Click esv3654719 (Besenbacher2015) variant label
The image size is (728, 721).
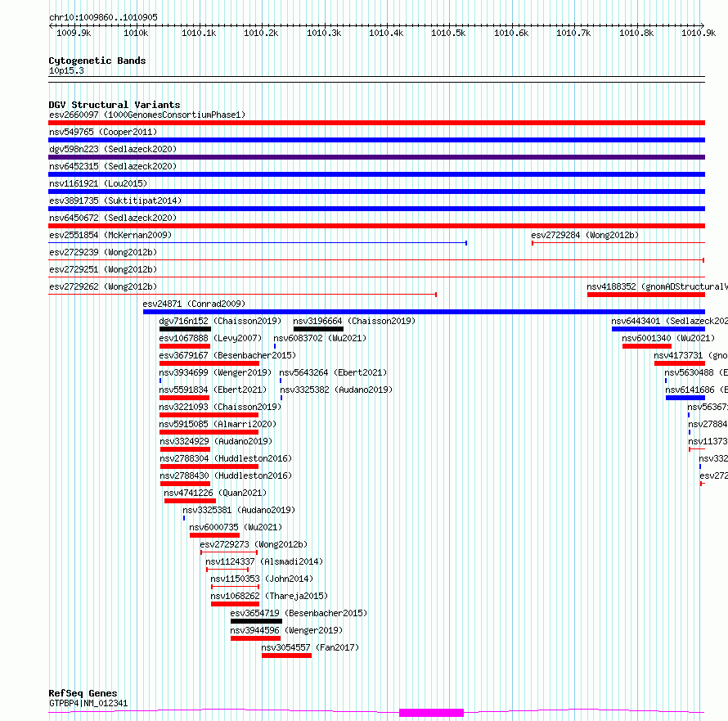point(299,613)
